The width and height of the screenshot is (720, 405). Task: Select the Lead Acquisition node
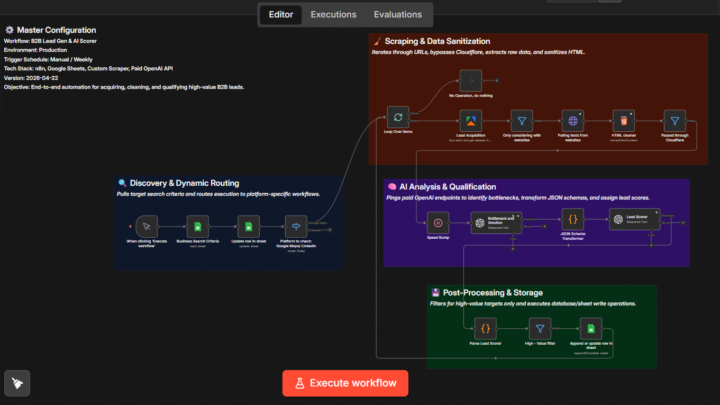coord(471,121)
